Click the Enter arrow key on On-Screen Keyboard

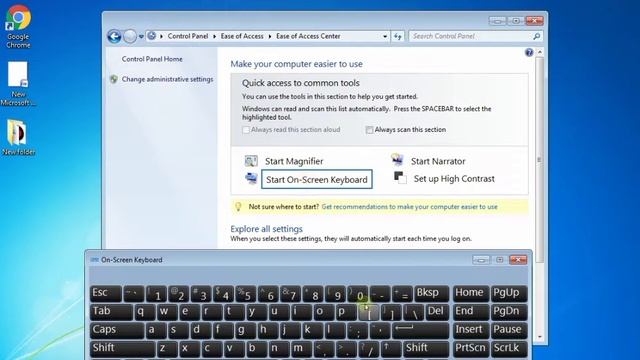pyautogui.click(x=421, y=330)
